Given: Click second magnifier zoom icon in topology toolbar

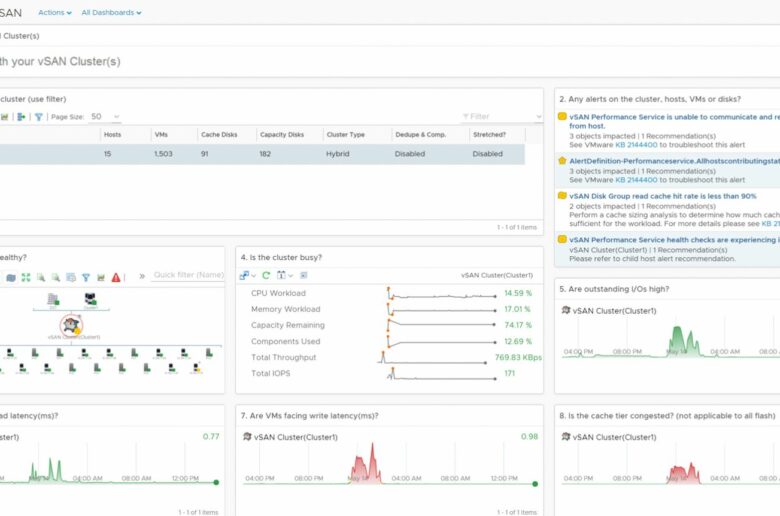Looking at the screenshot, I should pos(56,277).
